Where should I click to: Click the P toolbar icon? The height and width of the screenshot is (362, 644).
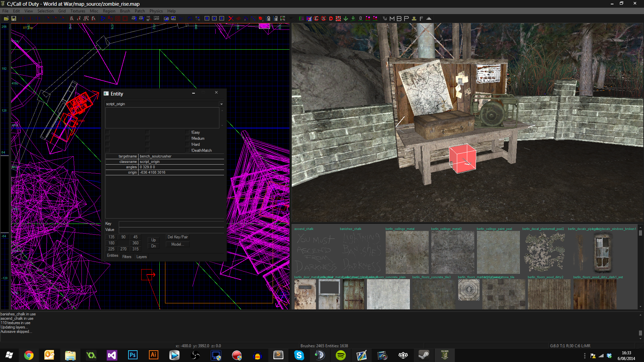coord(407,18)
